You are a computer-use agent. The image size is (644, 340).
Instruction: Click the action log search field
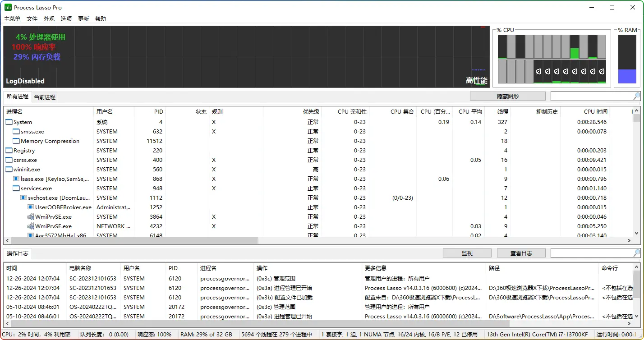click(592, 253)
